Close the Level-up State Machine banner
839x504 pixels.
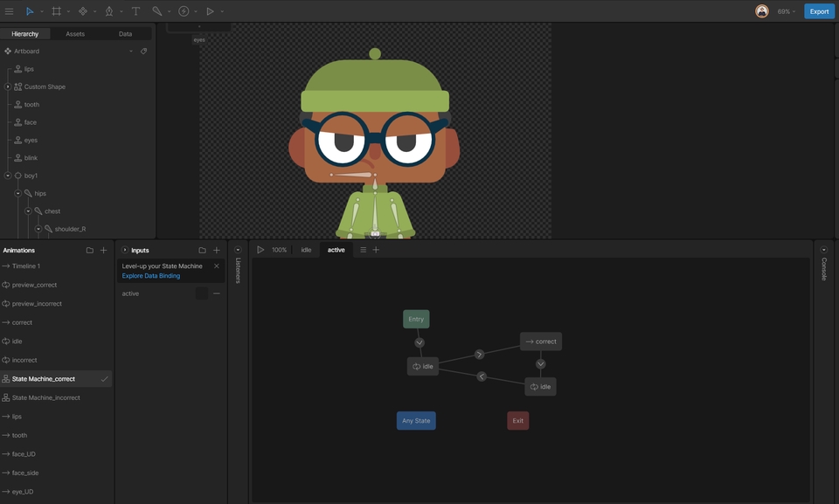coord(217,266)
